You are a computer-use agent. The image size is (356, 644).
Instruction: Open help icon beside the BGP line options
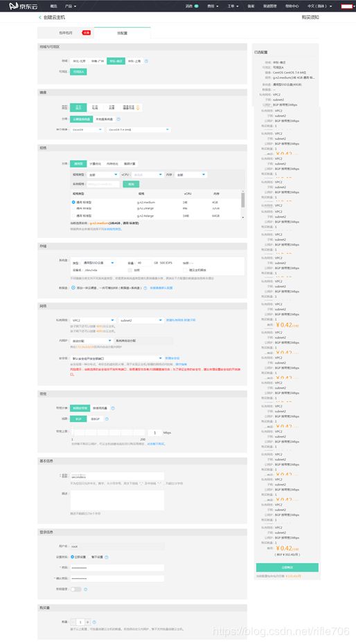(107, 419)
